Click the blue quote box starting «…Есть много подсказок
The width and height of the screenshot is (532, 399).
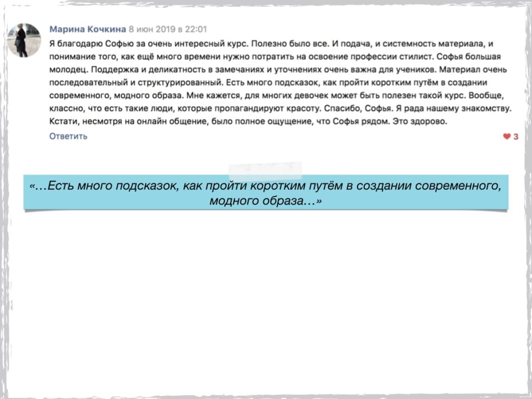(x=266, y=192)
